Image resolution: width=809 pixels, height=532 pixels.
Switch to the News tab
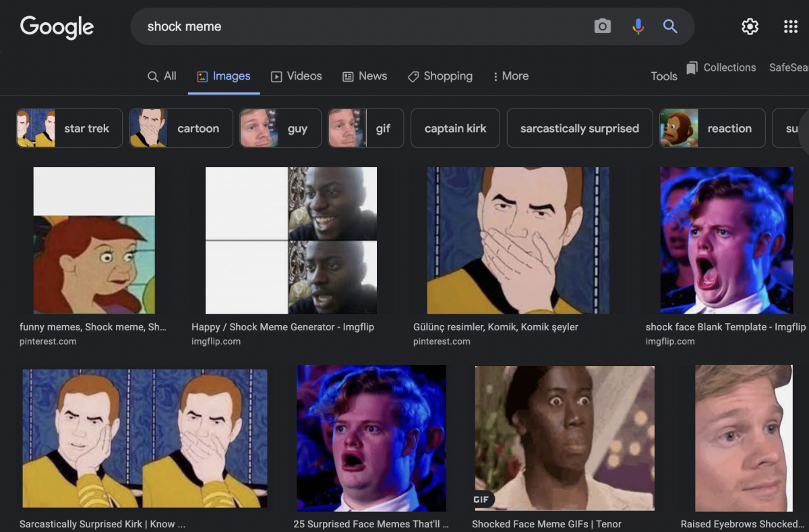pyautogui.click(x=365, y=76)
